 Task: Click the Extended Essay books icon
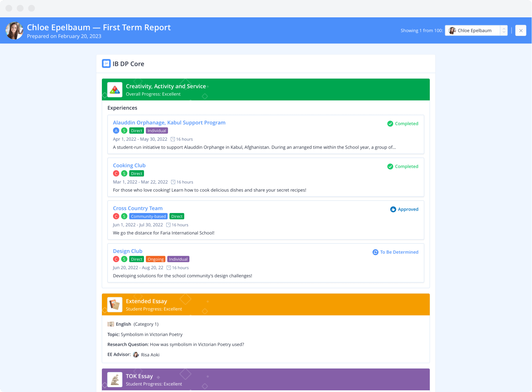coord(115,304)
